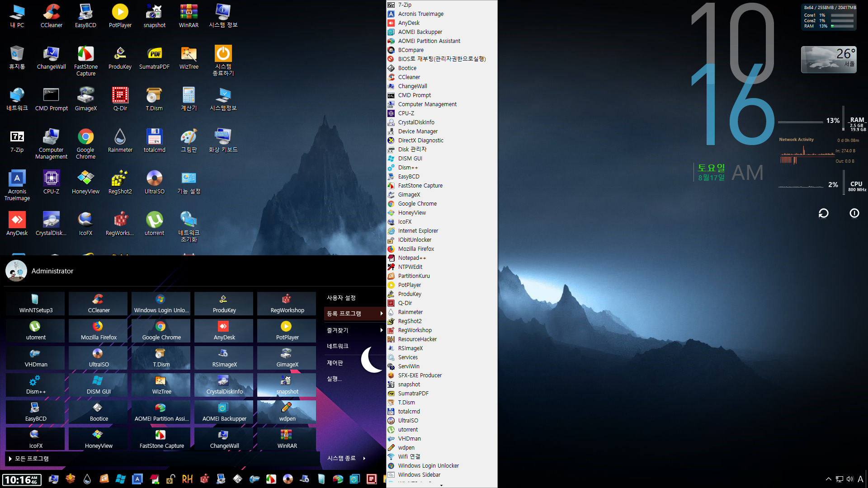Open the CPU-Z desktop icon
This screenshot has height=488, width=868.
[x=52, y=182]
